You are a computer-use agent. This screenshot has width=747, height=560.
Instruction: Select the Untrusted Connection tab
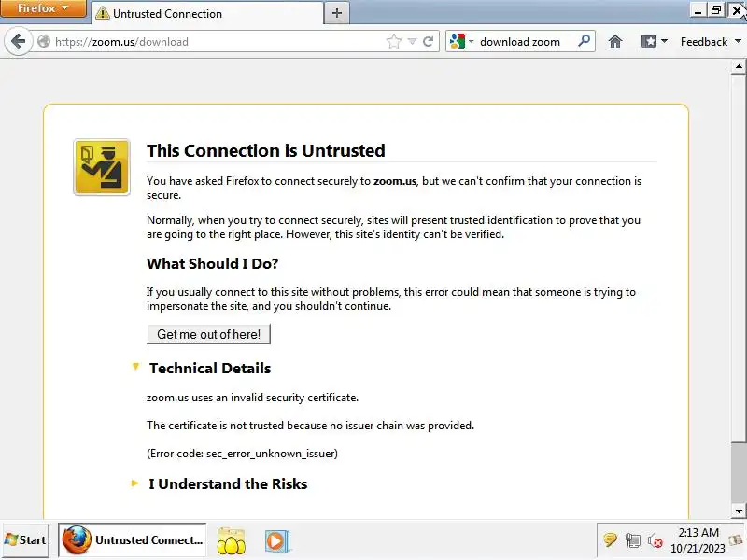pyautogui.click(x=206, y=13)
